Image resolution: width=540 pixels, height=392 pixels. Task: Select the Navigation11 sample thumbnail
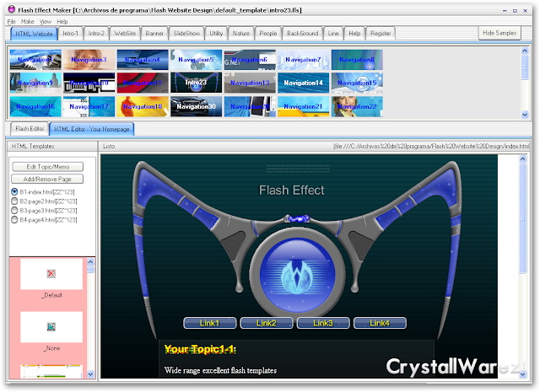(x=143, y=83)
